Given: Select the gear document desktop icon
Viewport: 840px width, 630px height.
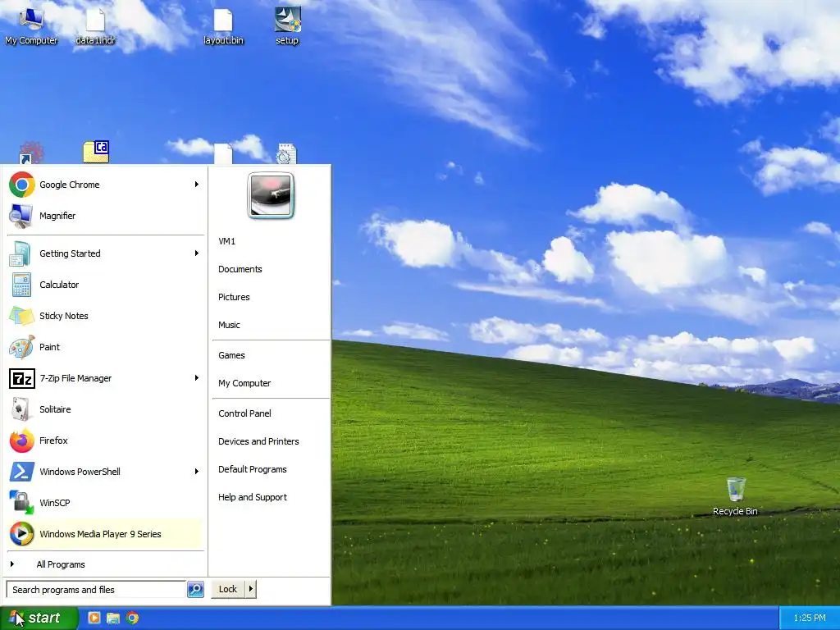Looking at the screenshot, I should pos(286,153).
